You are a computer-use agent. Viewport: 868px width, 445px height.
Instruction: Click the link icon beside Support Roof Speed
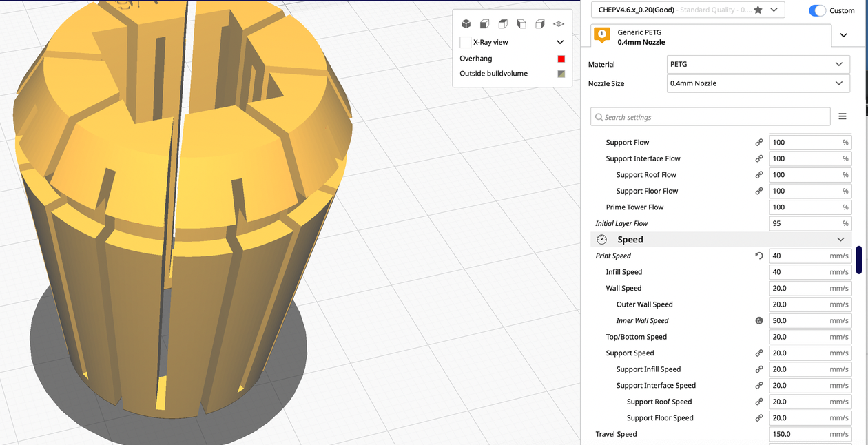click(x=758, y=402)
